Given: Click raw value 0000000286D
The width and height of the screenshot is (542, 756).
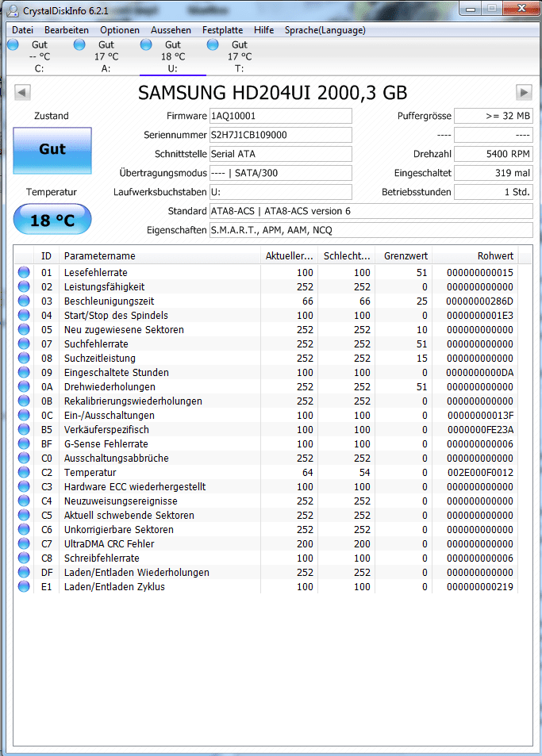Looking at the screenshot, I should pos(480,301).
